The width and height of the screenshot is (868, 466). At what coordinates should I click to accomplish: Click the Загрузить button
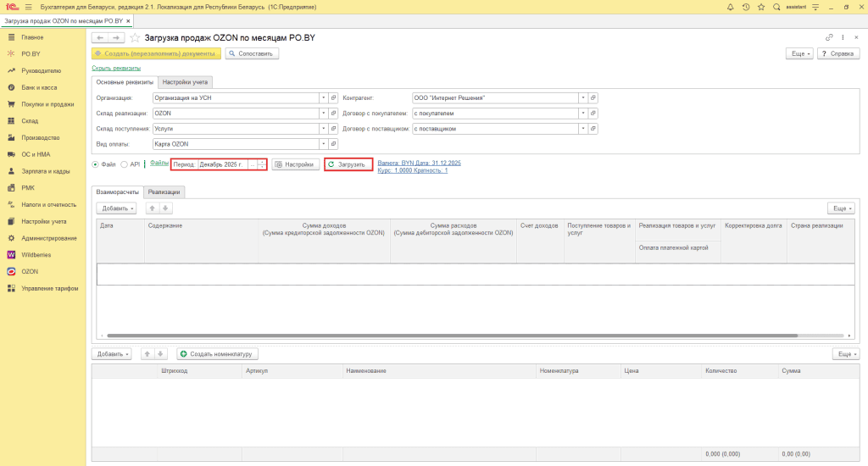click(x=348, y=164)
